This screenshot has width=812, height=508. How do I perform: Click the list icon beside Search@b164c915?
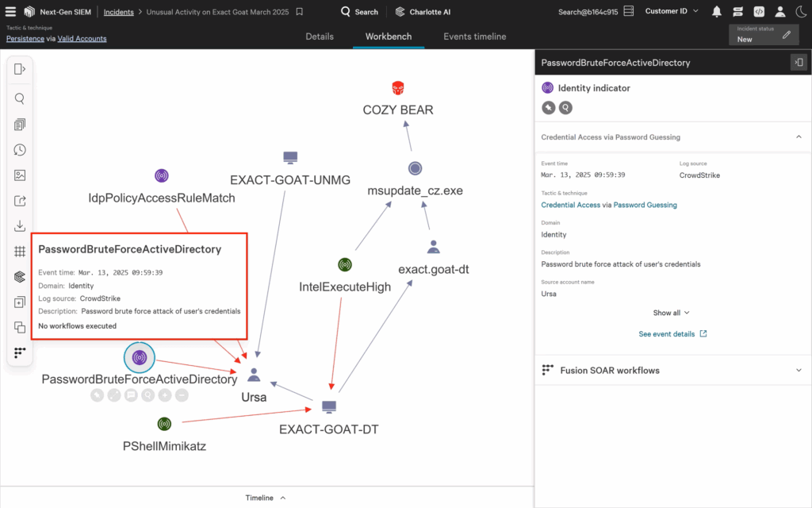click(629, 11)
